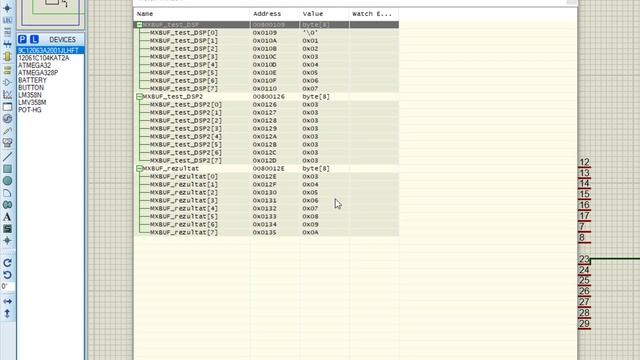Click the Y-Mirror vertical flip icon
The width and height of the screenshot is (640, 360).
coord(7,313)
